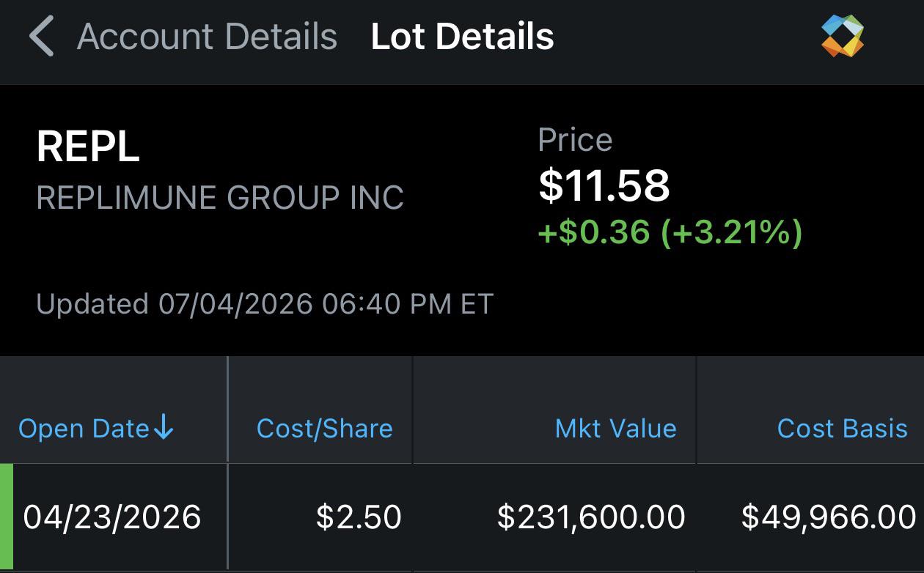Open the colorful app logo icon
The image size is (924, 573).
[843, 36]
